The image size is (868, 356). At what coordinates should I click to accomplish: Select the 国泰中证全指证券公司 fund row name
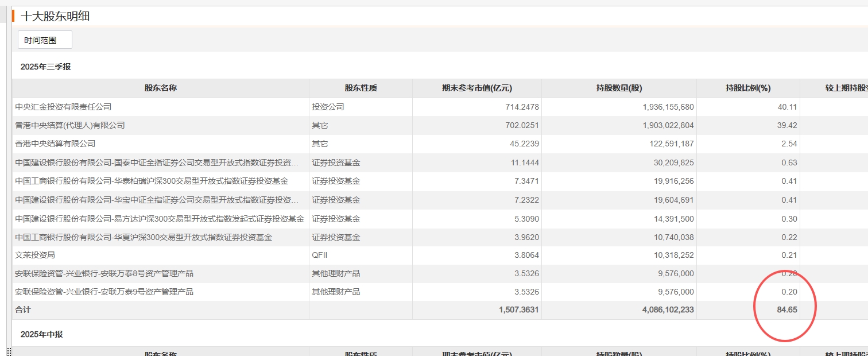(157, 162)
